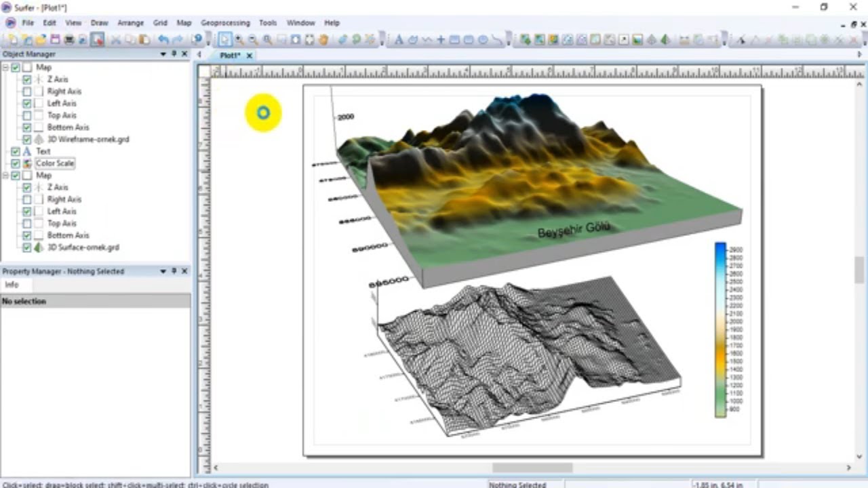This screenshot has height=488, width=868.
Task: Collapse the second Map tree node
Action: click(x=5, y=176)
